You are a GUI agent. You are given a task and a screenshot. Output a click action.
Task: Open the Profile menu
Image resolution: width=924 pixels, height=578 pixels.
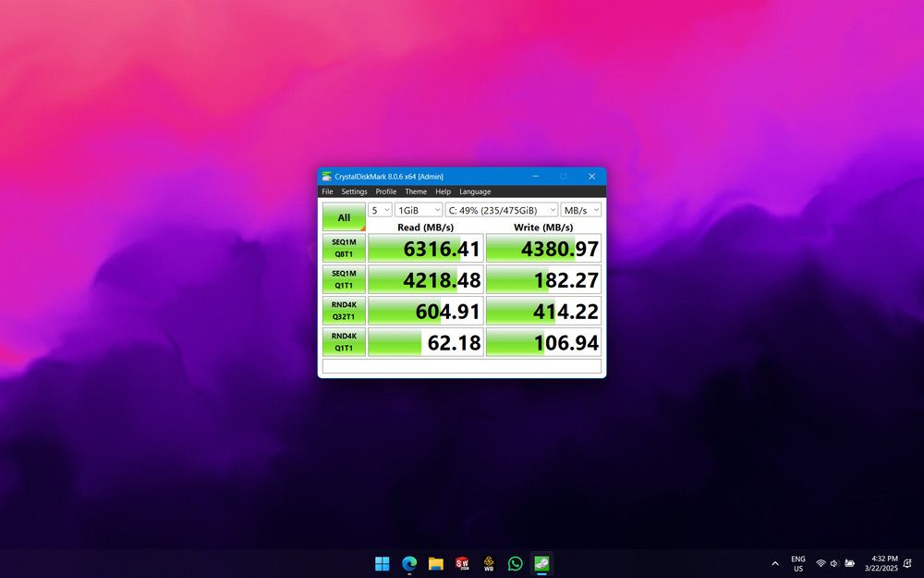click(386, 191)
